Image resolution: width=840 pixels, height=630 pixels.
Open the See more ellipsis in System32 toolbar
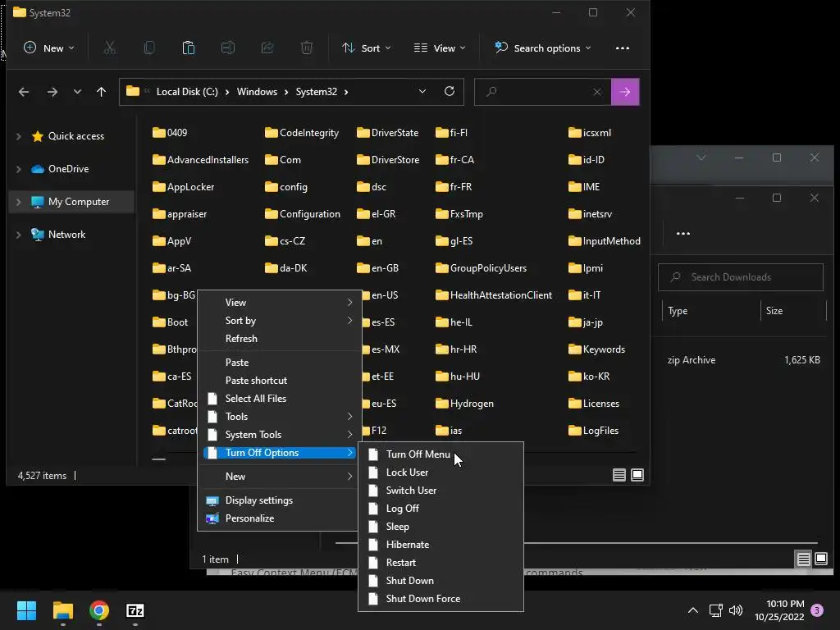pyautogui.click(x=623, y=48)
